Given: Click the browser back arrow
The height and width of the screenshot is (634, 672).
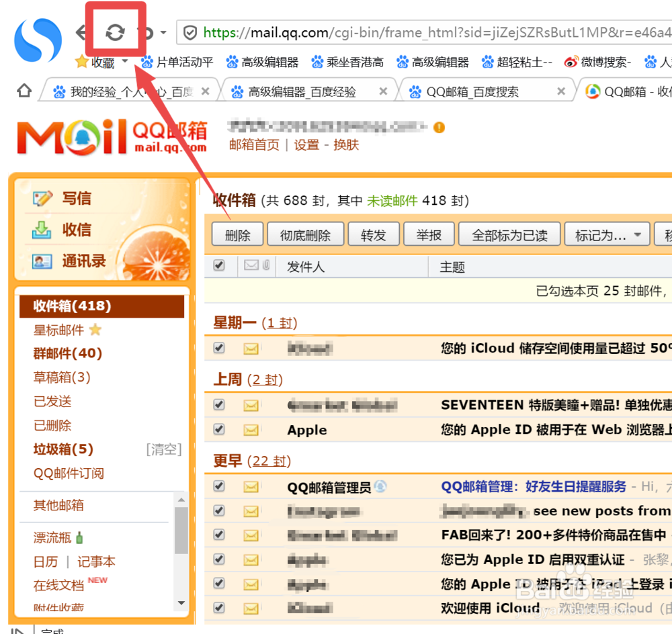Looking at the screenshot, I should tap(81, 32).
